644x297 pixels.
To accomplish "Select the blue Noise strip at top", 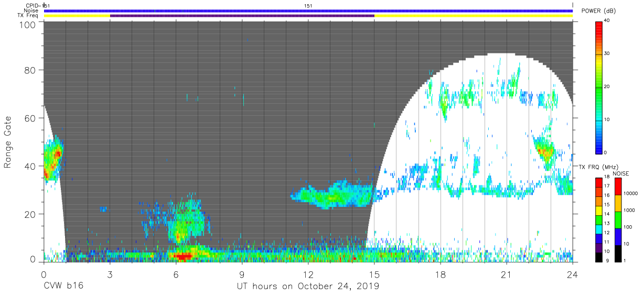I will tap(308, 10).
